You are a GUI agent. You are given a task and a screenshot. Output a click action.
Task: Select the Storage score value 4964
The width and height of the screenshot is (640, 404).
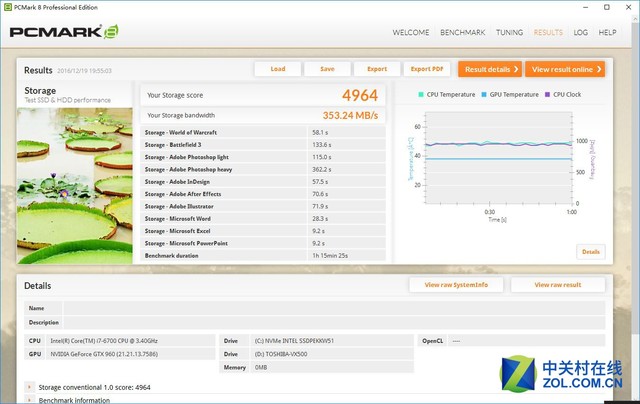360,95
